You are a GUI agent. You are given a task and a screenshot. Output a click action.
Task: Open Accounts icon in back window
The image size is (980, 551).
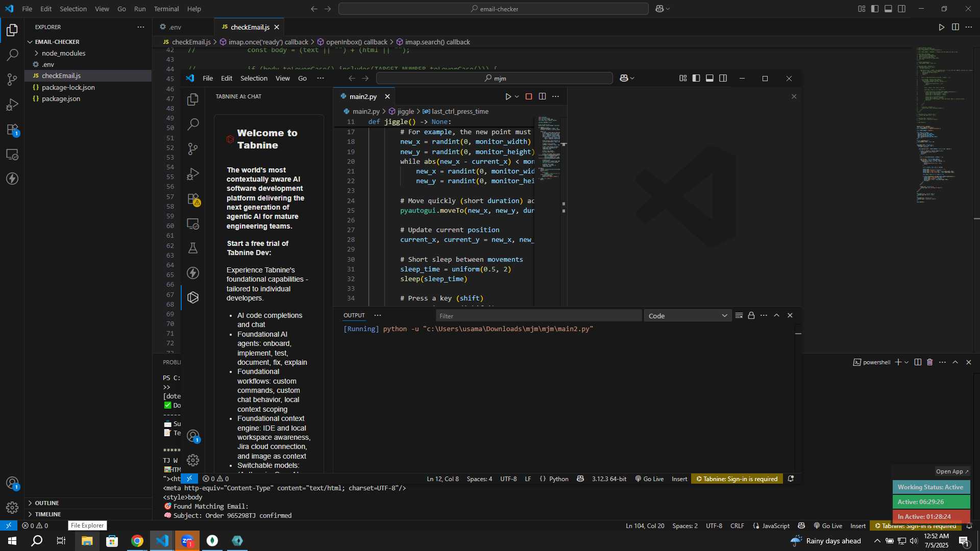coord(12,483)
